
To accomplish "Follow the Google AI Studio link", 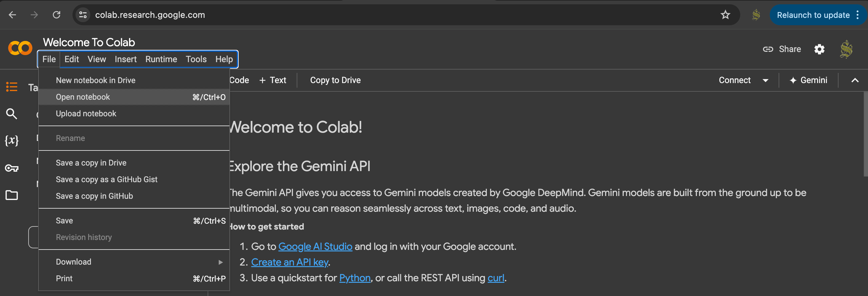I will (315, 247).
